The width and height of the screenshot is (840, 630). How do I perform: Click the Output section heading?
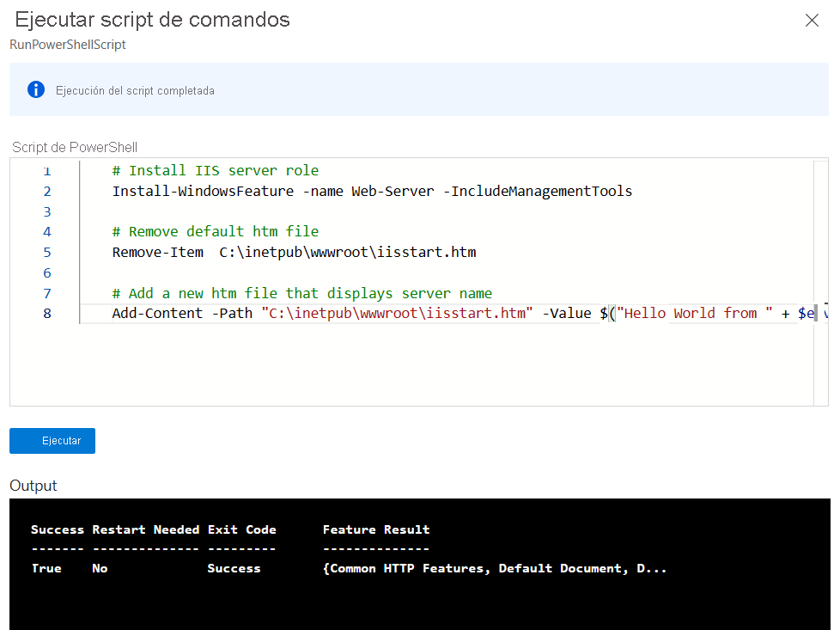tap(33, 486)
